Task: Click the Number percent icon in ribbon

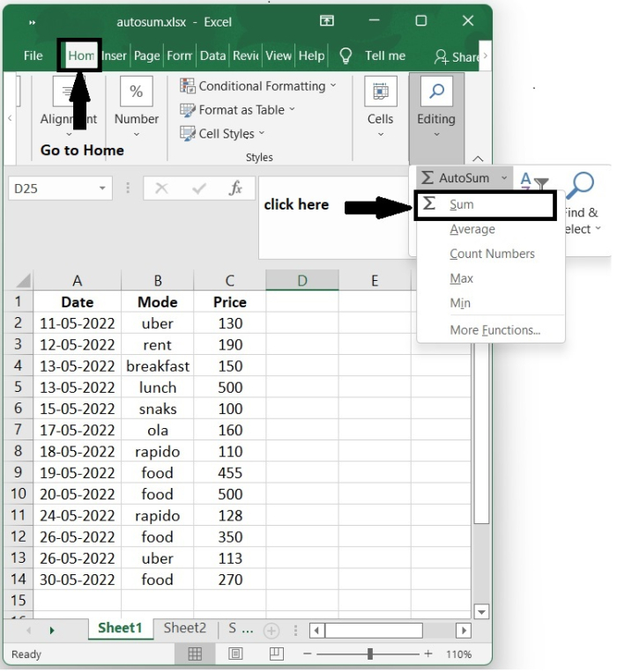Action: [137, 91]
